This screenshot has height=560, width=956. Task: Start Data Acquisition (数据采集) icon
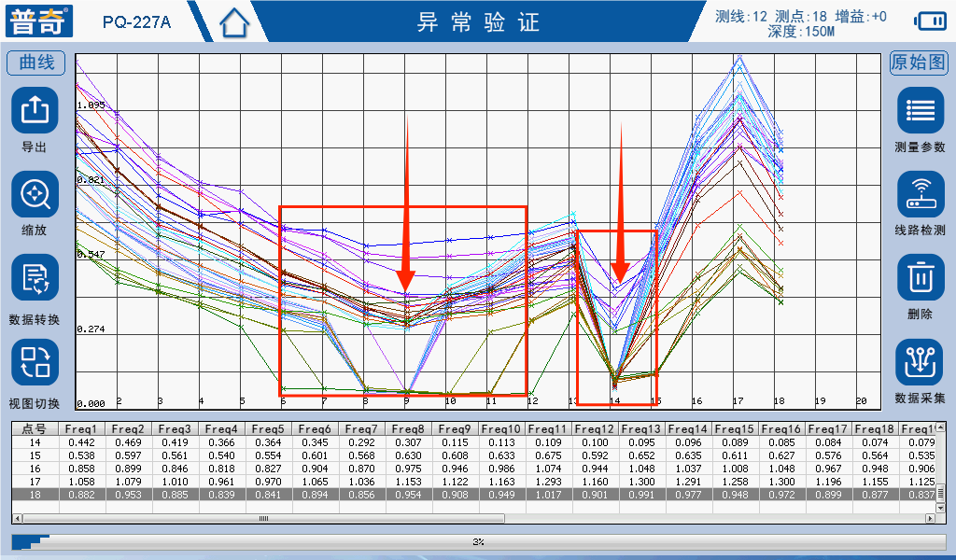pyautogui.click(x=921, y=362)
